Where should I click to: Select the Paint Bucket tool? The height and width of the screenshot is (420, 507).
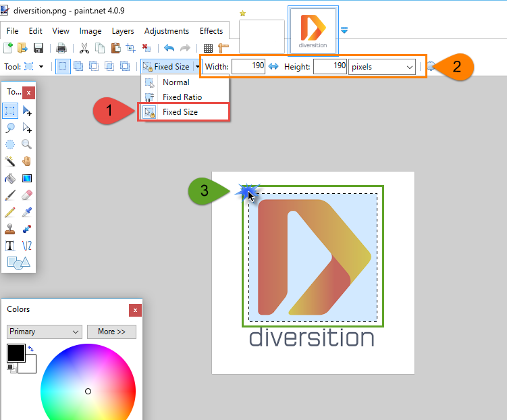click(10, 178)
